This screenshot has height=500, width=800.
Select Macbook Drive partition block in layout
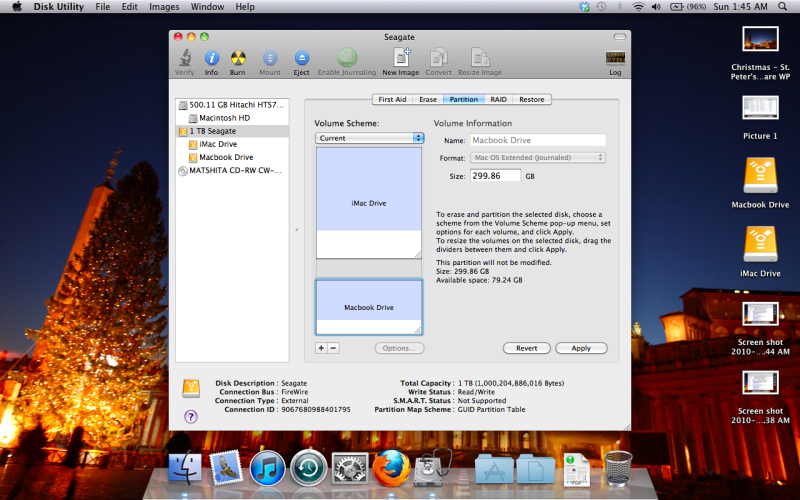369,307
